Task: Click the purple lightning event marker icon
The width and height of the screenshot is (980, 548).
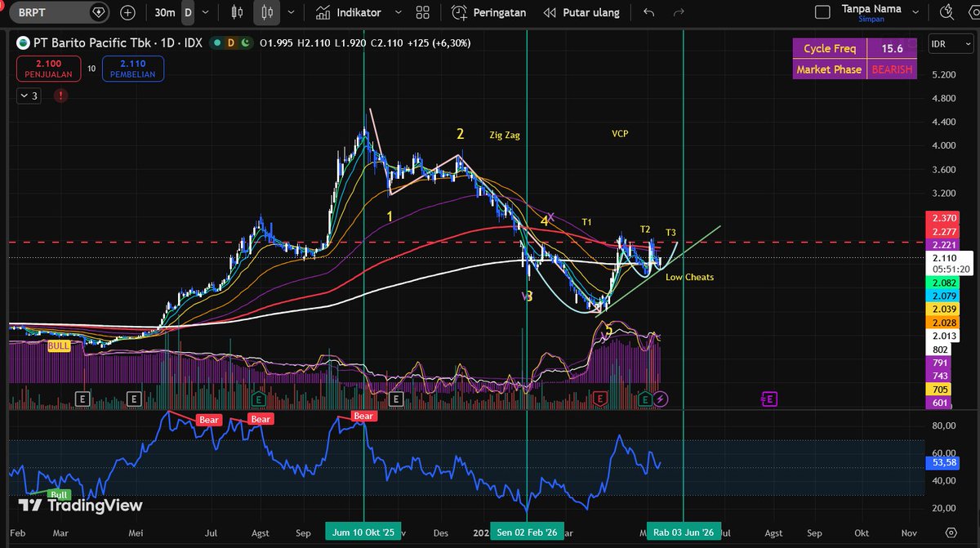Action: tap(662, 399)
